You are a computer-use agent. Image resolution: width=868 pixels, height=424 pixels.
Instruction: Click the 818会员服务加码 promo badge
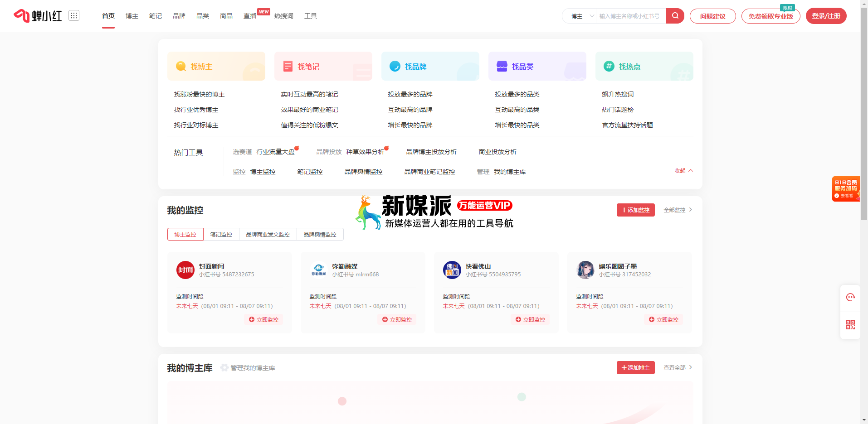tap(846, 188)
